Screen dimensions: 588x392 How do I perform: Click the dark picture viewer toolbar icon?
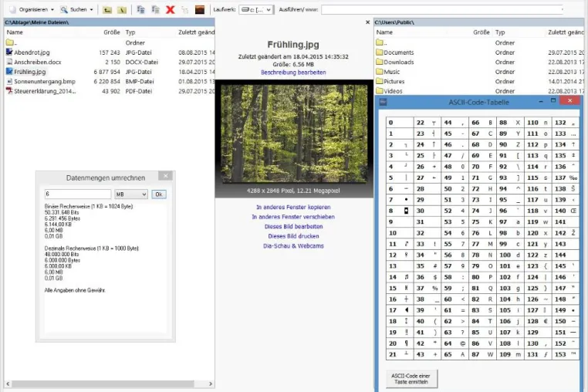tap(200, 10)
